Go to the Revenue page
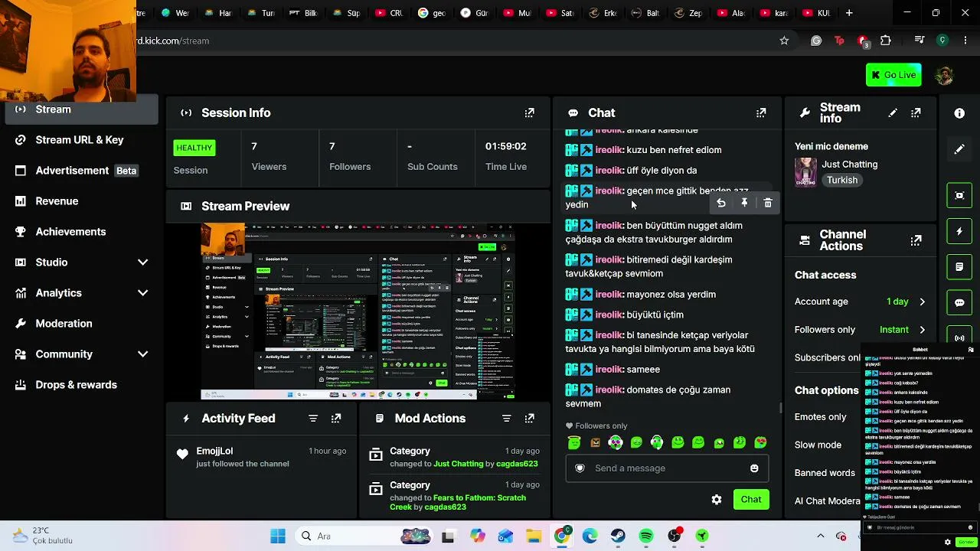Image resolution: width=980 pixels, height=551 pixels. pos(82,201)
